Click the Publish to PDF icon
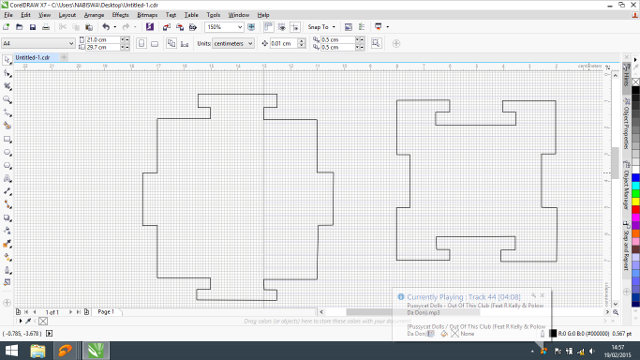Screen dimensions: 640x360 point(193,27)
